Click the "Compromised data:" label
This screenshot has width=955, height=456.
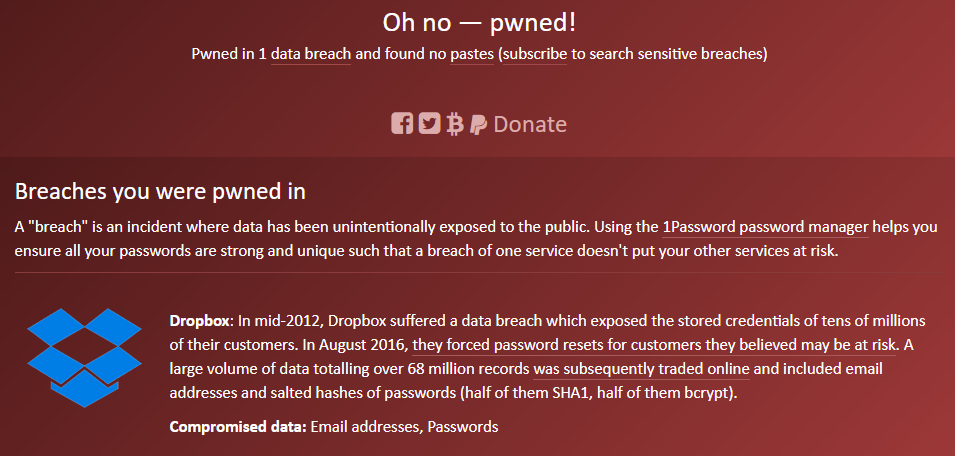(x=238, y=427)
